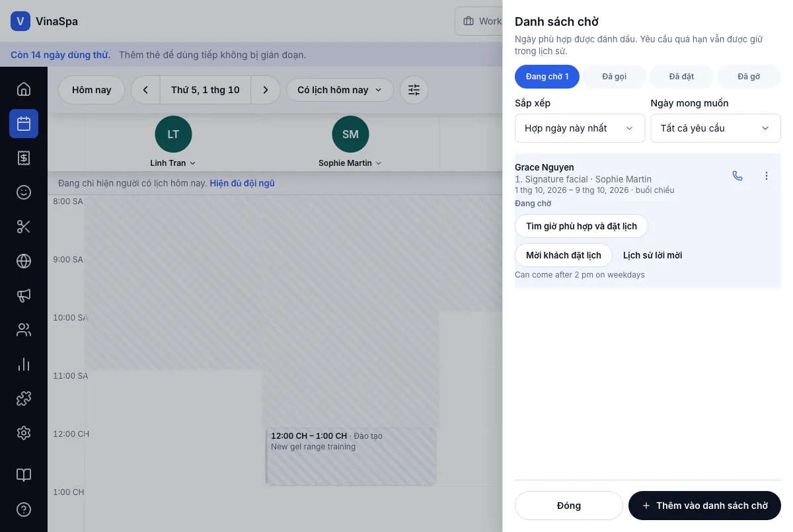
Task: Switch to the Đã gọi tab
Action: click(614, 77)
